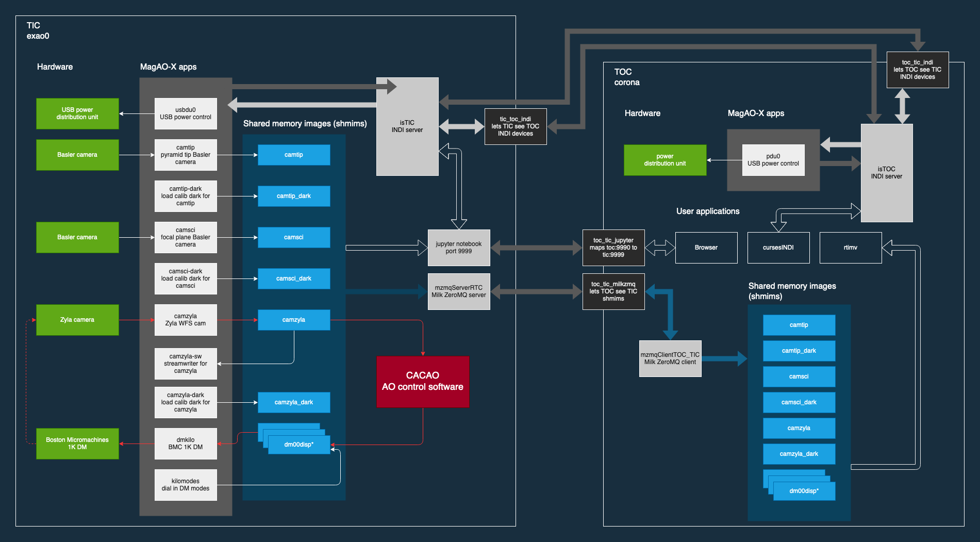The width and height of the screenshot is (980, 542).
Task: Select the isTIC INDI server box
Action: click(x=407, y=126)
